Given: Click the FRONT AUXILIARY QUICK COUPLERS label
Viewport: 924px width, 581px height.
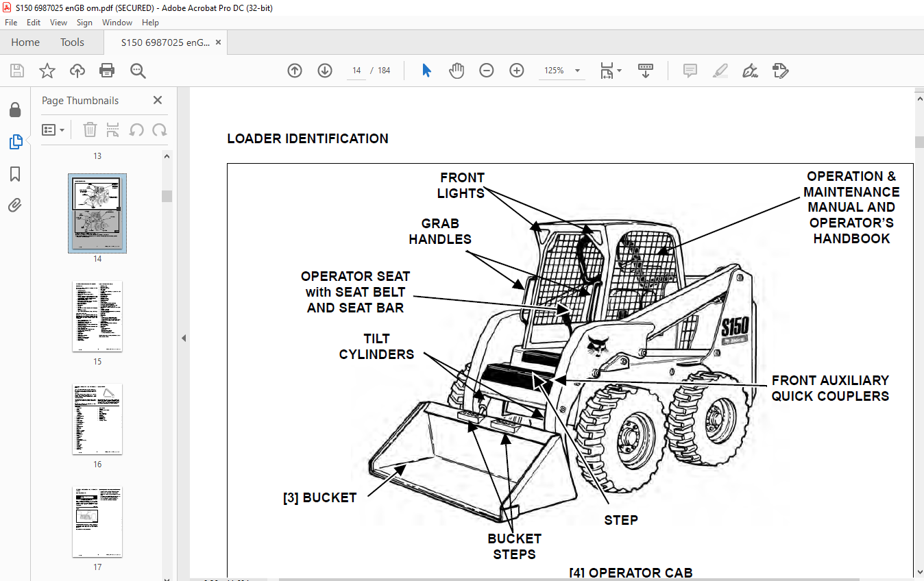Looking at the screenshot, I should click(x=830, y=388).
